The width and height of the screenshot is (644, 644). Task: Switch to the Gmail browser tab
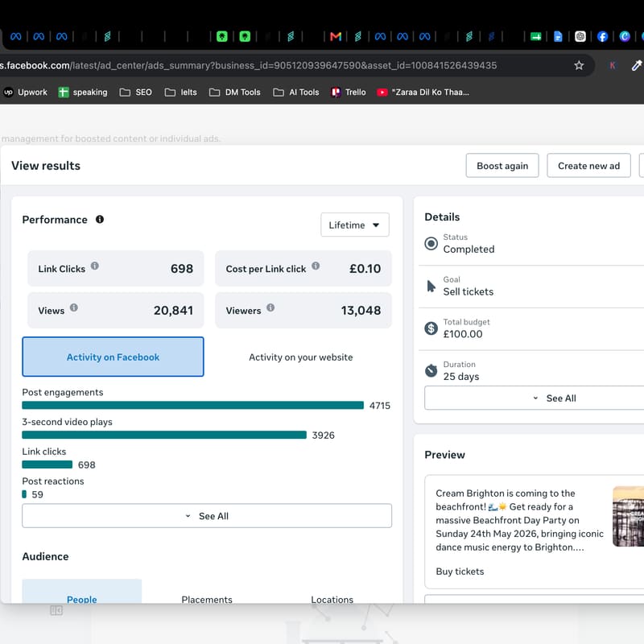[x=336, y=36]
